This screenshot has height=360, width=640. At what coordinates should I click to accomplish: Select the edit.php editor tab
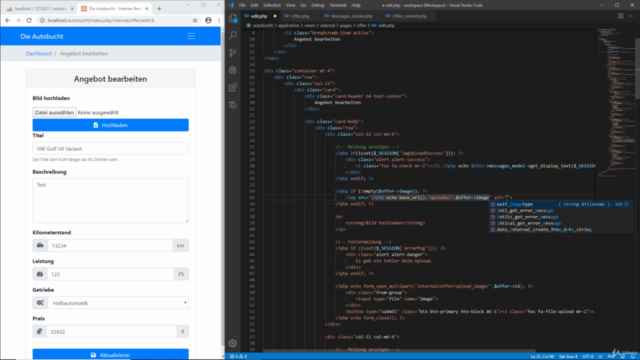click(259, 16)
